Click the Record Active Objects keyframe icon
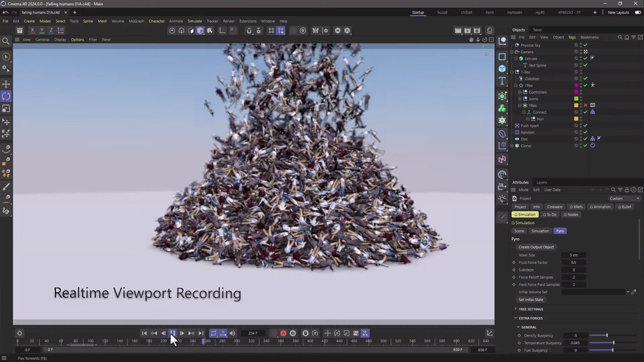Viewport: 644px width, 362px height. pyautogui.click(x=274, y=333)
